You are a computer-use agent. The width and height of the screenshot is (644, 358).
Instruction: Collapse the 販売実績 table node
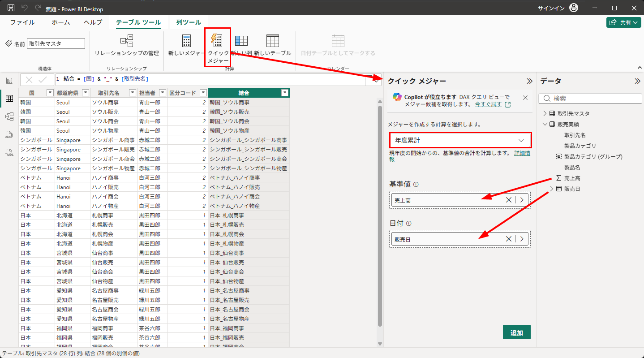coord(545,124)
